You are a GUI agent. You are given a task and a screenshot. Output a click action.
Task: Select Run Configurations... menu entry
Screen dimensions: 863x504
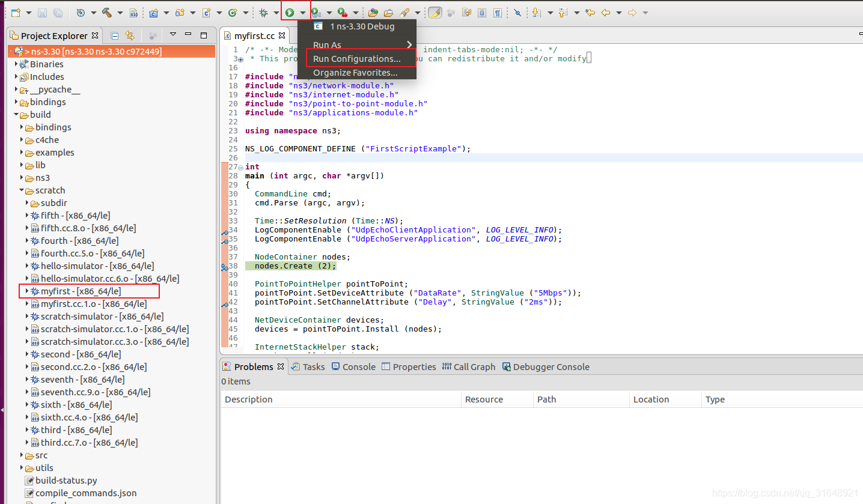356,59
